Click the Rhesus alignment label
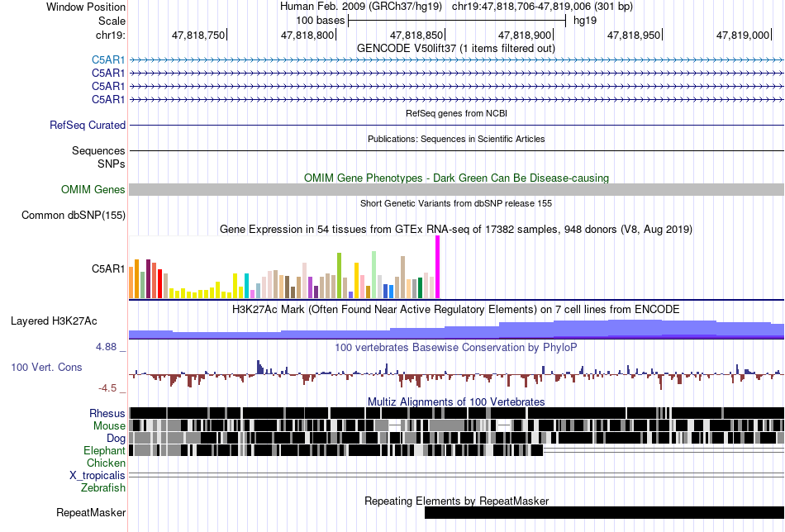 pyautogui.click(x=107, y=413)
